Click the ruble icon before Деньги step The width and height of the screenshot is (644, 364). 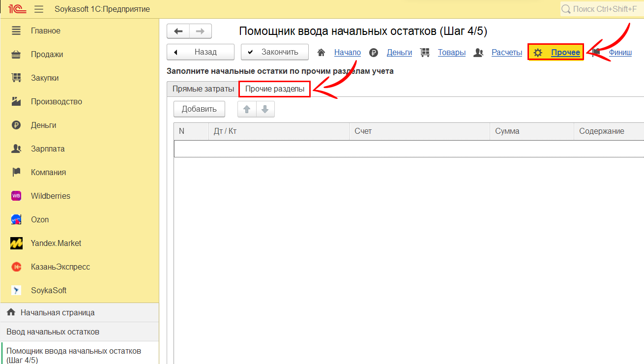tap(374, 53)
